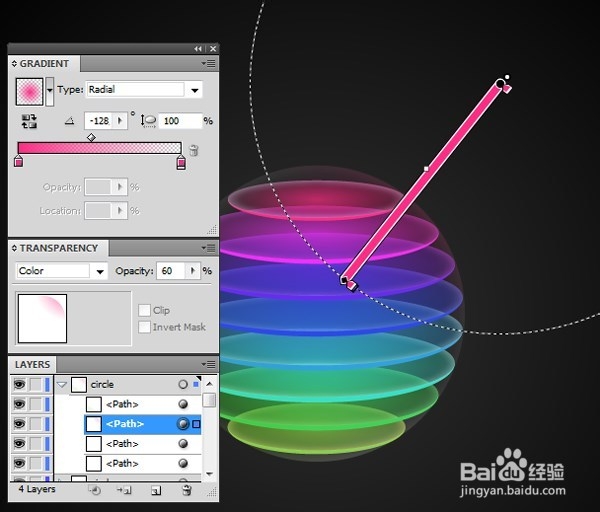The image size is (600, 512).
Task: Open the gradient stop Location flyout arrow
Action: pos(120,211)
